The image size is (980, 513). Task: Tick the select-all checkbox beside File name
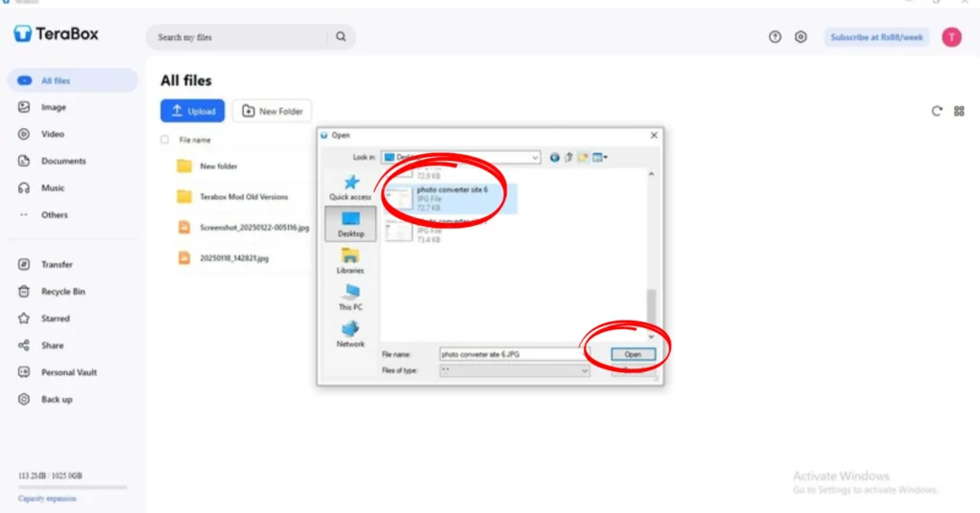[x=165, y=140]
